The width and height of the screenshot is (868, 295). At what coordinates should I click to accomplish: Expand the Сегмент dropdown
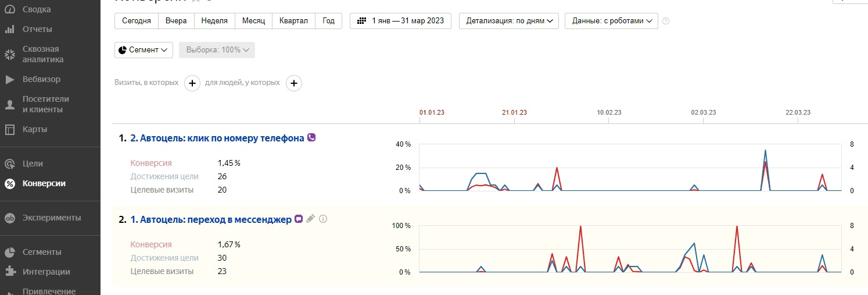[144, 50]
